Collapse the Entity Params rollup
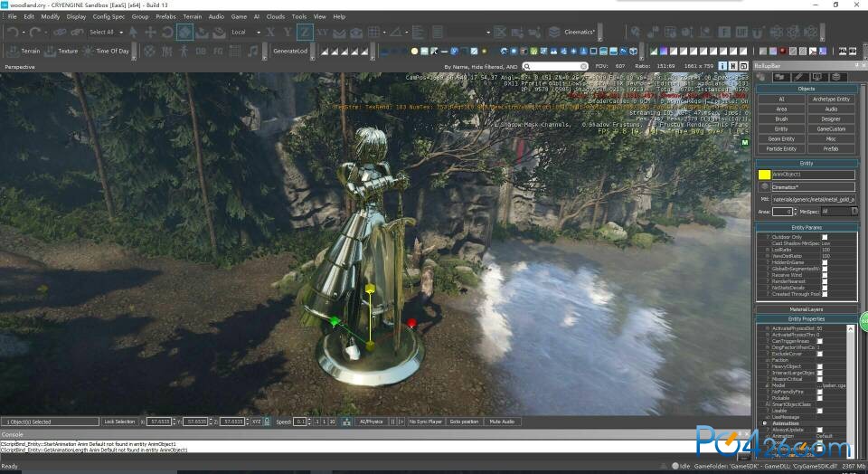Image resolution: width=868 pixels, height=474 pixels. click(x=807, y=228)
